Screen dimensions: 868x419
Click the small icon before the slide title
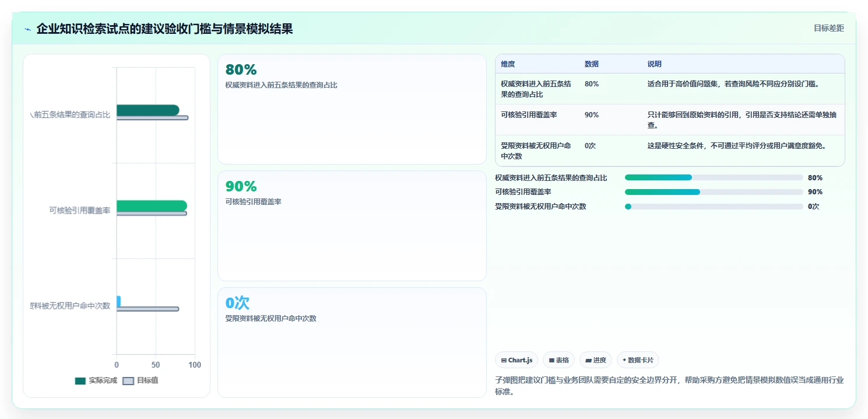tap(27, 29)
